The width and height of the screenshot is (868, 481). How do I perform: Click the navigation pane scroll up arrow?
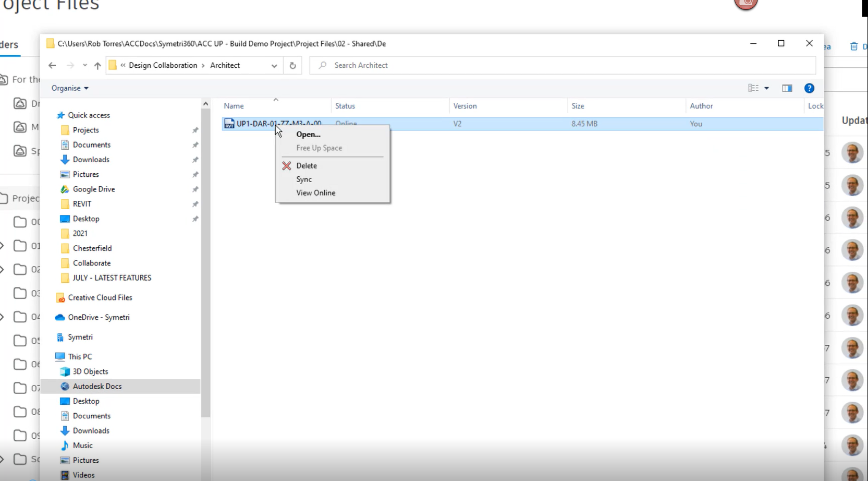tap(205, 104)
